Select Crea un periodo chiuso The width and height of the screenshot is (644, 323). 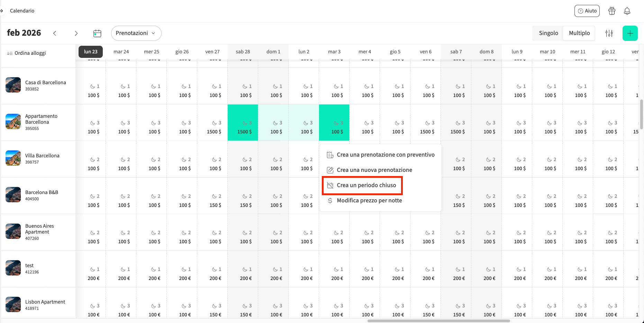point(366,185)
